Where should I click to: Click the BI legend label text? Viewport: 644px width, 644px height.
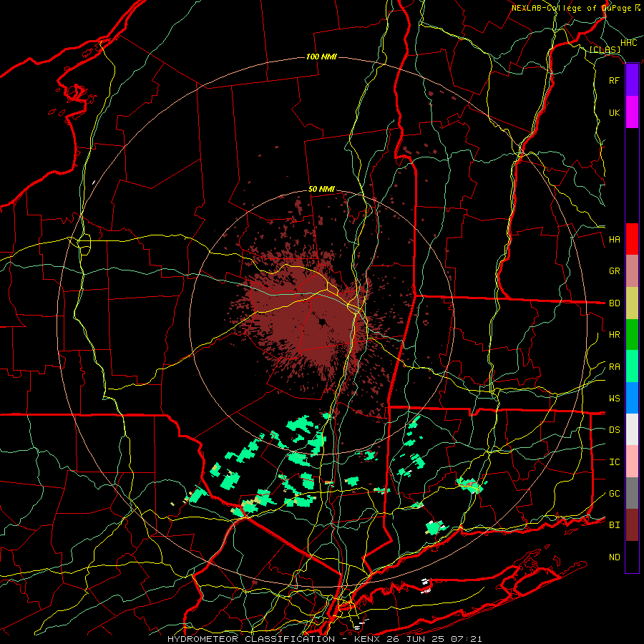point(614,525)
